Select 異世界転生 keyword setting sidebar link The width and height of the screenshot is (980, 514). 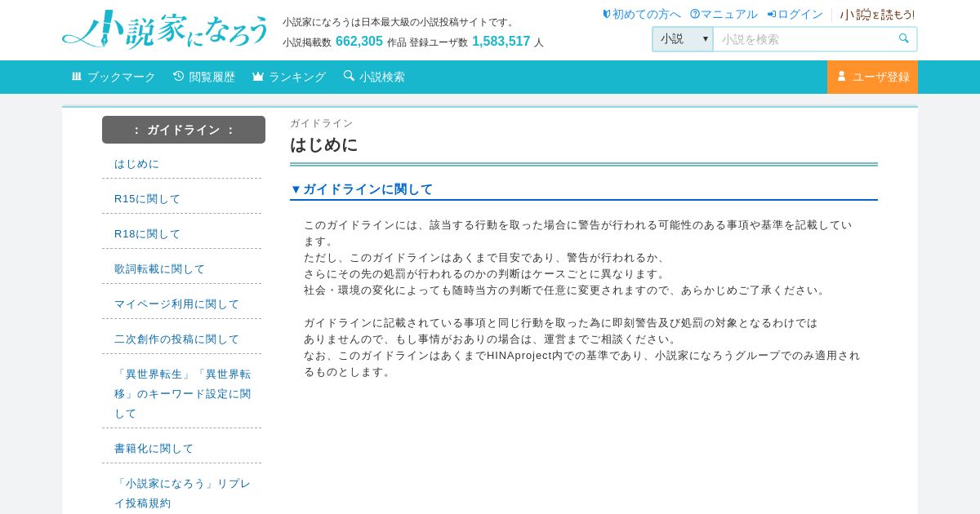[x=181, y=394]
